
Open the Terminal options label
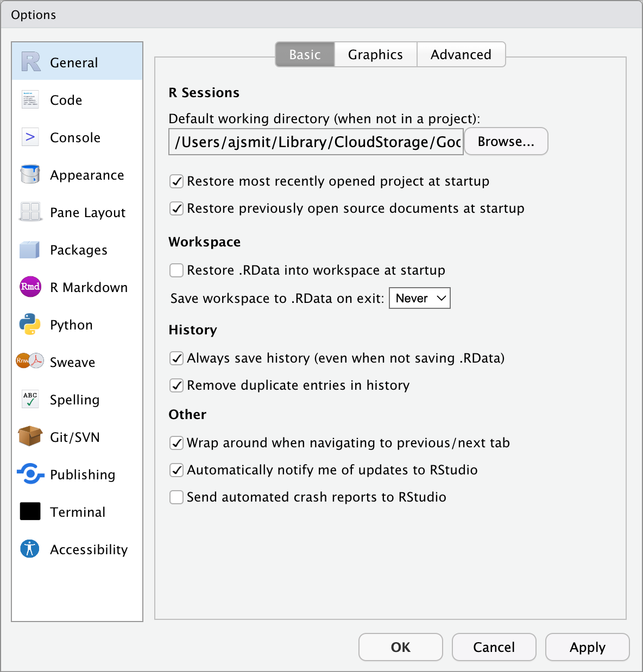78,512
